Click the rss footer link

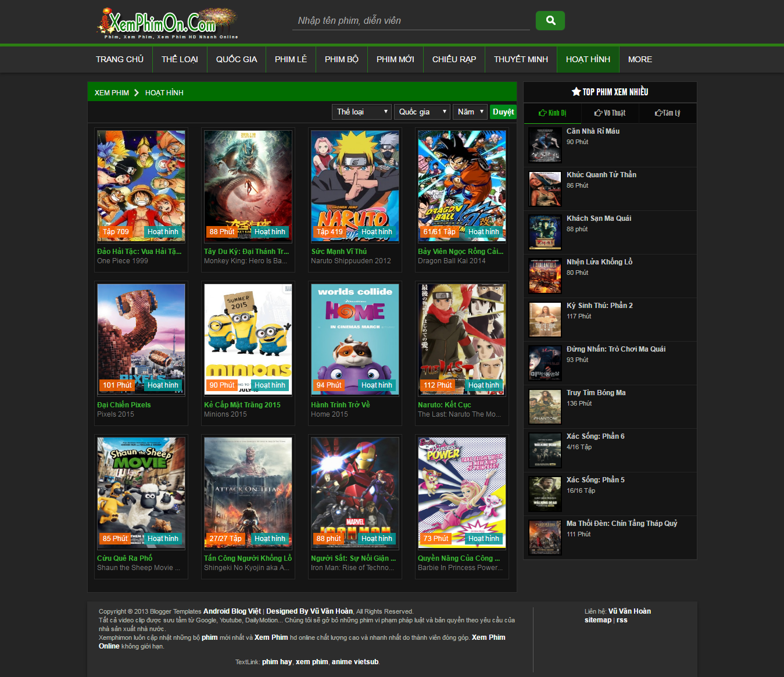tap(622, 620)
